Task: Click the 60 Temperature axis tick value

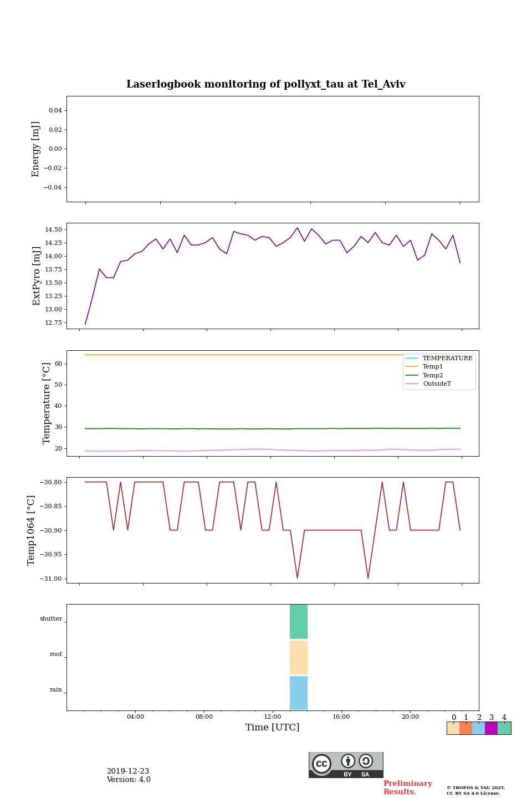Action: 59,364
